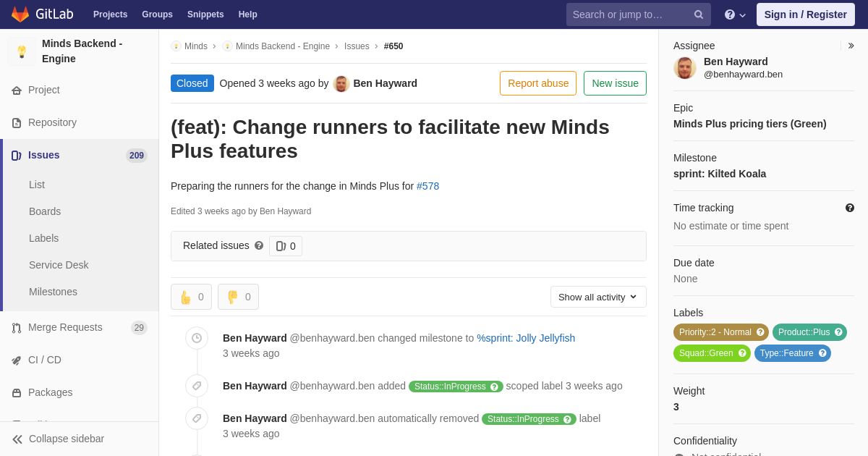868x456 pixels.
Task: Select Milestones under Issues
Action: 53,292
